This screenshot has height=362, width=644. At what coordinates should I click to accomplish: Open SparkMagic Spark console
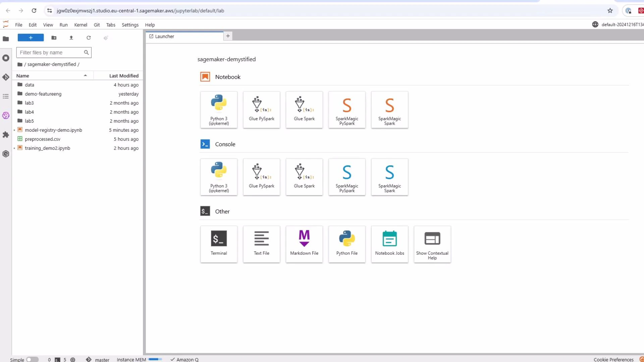[x=389, y=177]
